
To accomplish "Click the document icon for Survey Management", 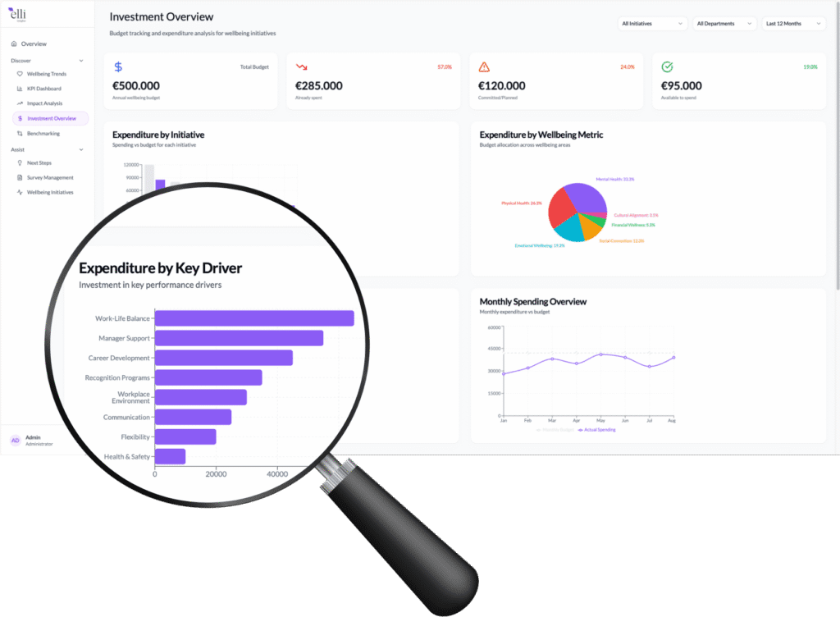I will [20, 177].
